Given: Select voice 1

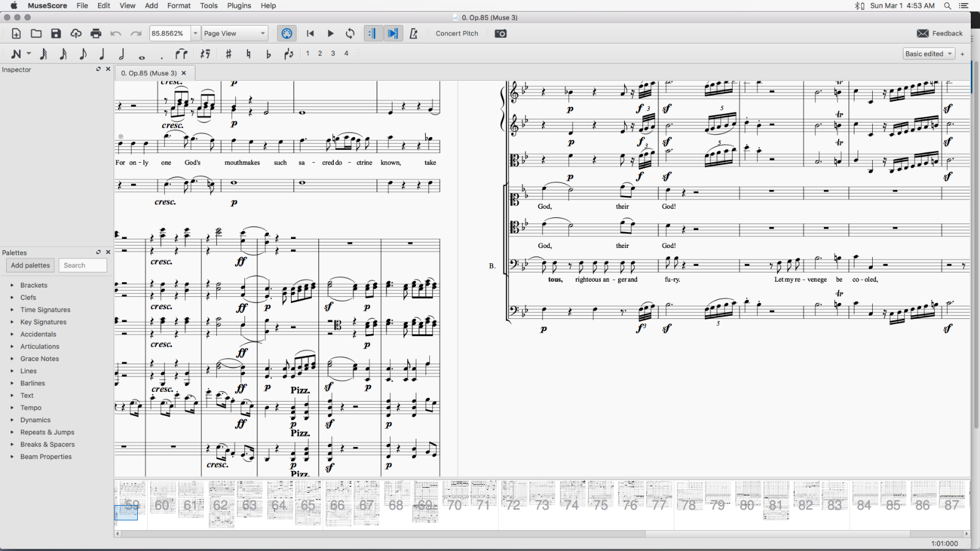Looking at the screenshot, I should [x=307, y=53].
